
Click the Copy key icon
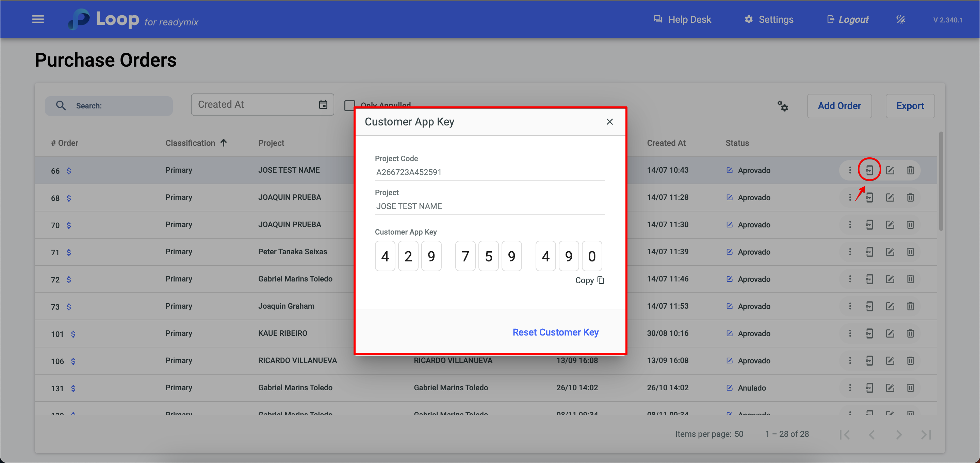pyautogui.click(x=601, y=280)
